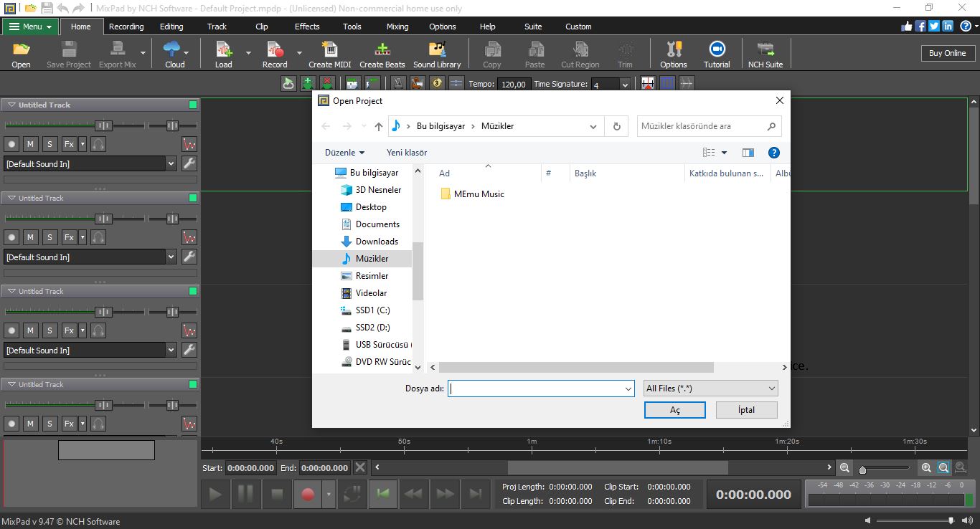Viewport: 980px width, 529px height.
Task: Solo the first Untitled Track
Action: click(x=50, y=144)
